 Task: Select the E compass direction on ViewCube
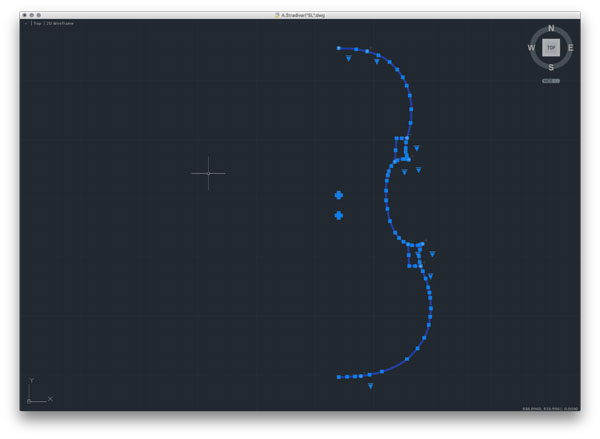pos(571,47)
